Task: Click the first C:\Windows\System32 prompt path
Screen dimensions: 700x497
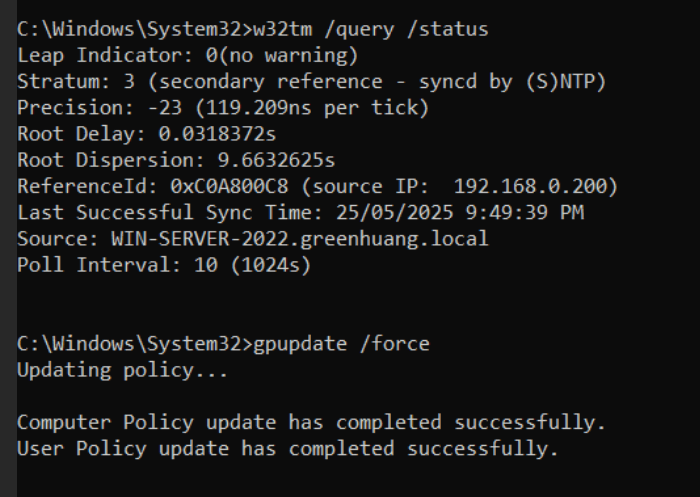Action: pyautogui.click(x=135, y=29)
